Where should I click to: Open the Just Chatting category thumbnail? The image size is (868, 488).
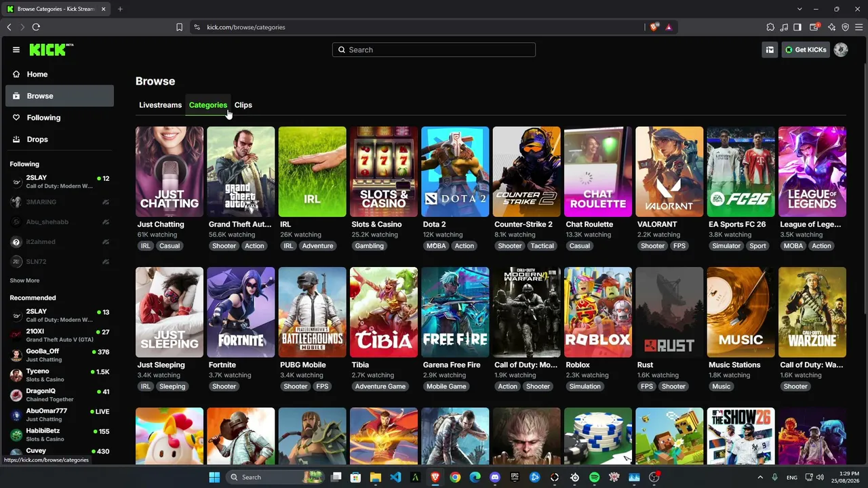click(x=170, y=171)
